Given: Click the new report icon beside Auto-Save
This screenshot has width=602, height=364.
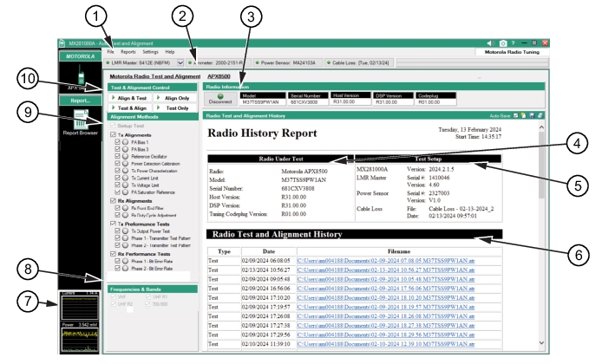Looking at the screenshot, I should pos(523,115).
